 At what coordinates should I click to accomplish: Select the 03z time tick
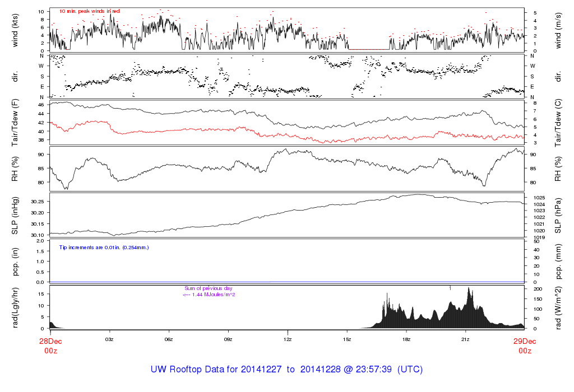(x=109, y=339)
